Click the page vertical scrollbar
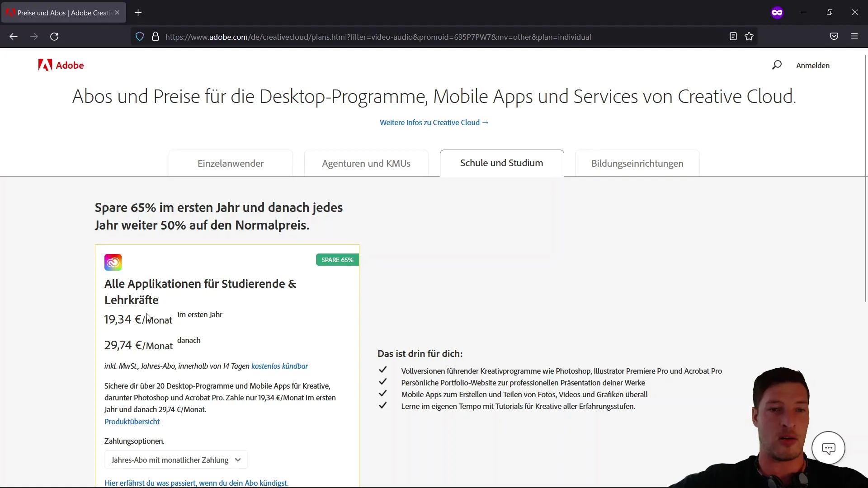The image size is (868, 488). [865, 178]
